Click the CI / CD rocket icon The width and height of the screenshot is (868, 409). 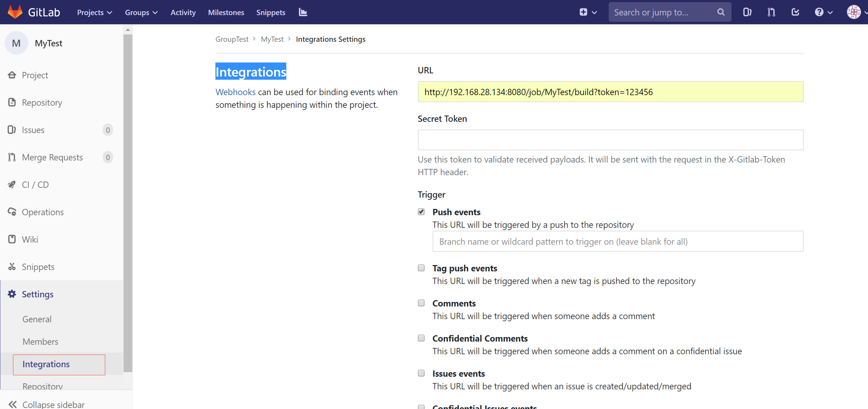click(x=12, y=184)
